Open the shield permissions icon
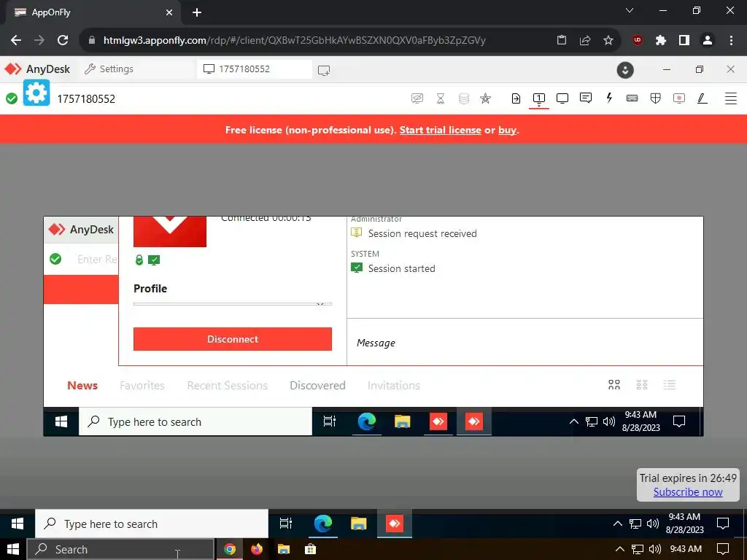 [x=656, y=98]
